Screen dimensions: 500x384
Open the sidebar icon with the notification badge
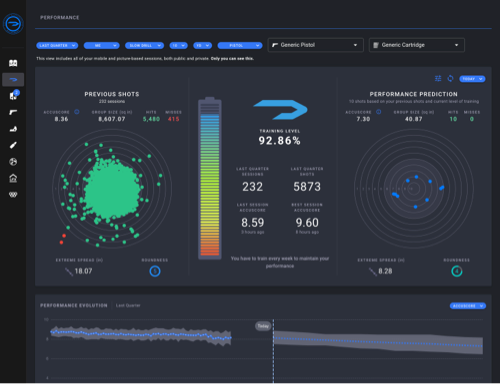[x=14, y=96]
